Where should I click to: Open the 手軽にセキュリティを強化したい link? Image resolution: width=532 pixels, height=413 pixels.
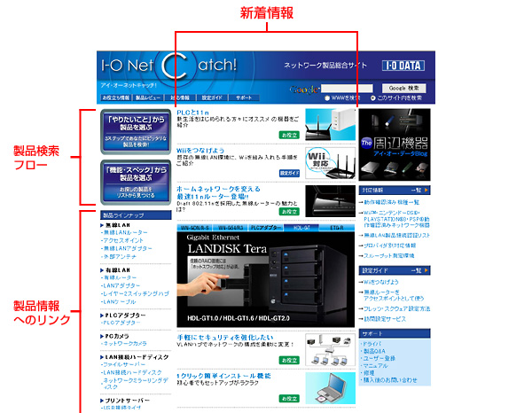point(225,337)
